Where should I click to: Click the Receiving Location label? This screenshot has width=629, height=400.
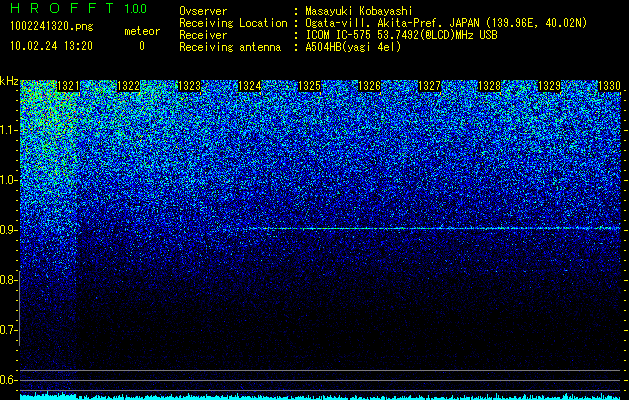233,23
